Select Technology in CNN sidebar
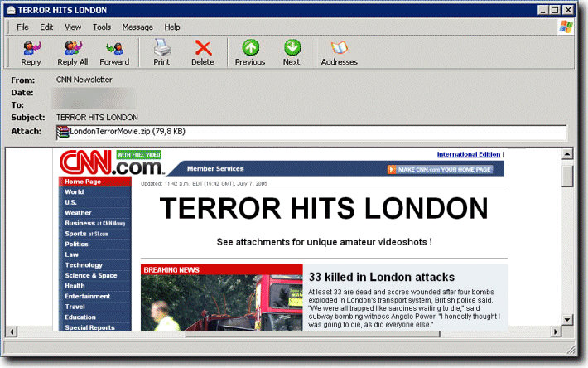 click(x=84, y=265)
